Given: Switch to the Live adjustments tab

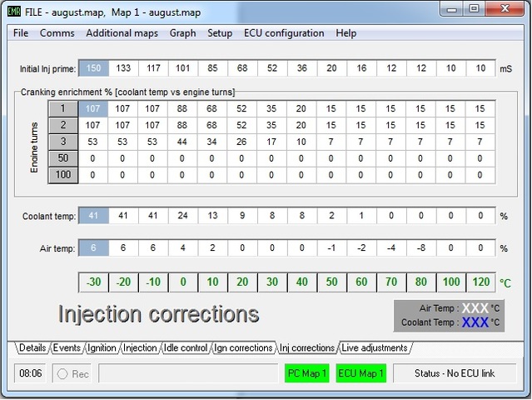Looking at the screenshot, I should [374, 347].
